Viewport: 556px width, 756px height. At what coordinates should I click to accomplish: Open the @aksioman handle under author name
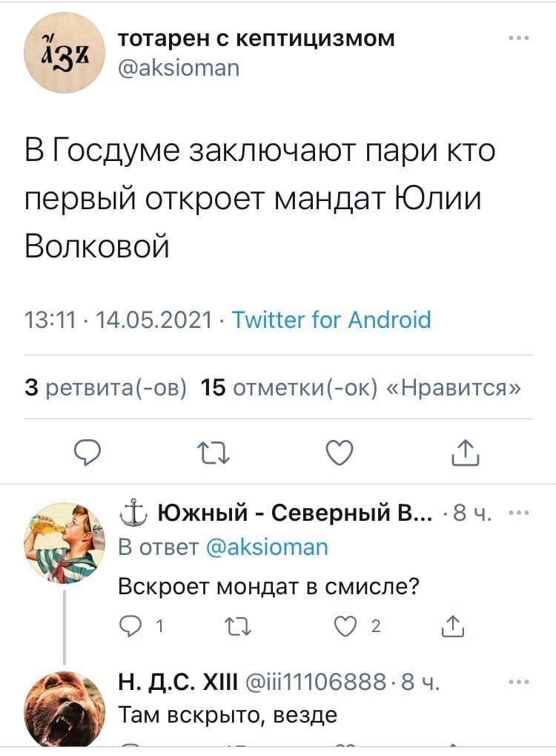(179, 68)
